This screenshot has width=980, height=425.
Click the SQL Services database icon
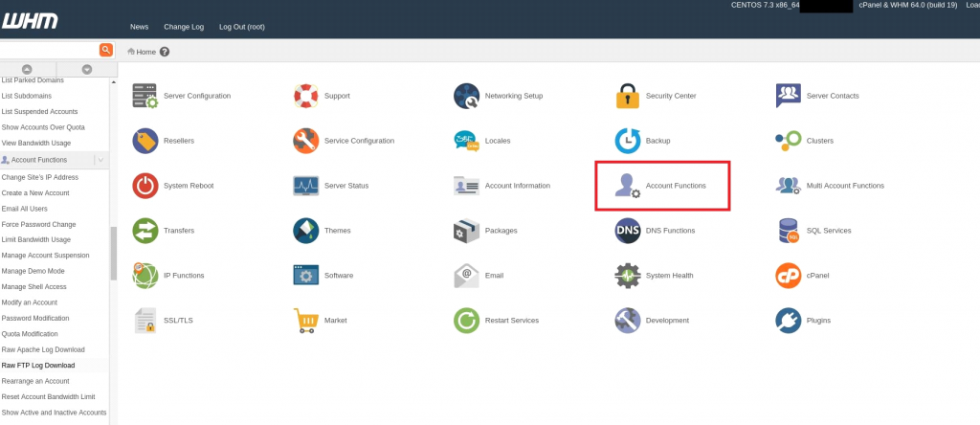click(x=788, y=231)
